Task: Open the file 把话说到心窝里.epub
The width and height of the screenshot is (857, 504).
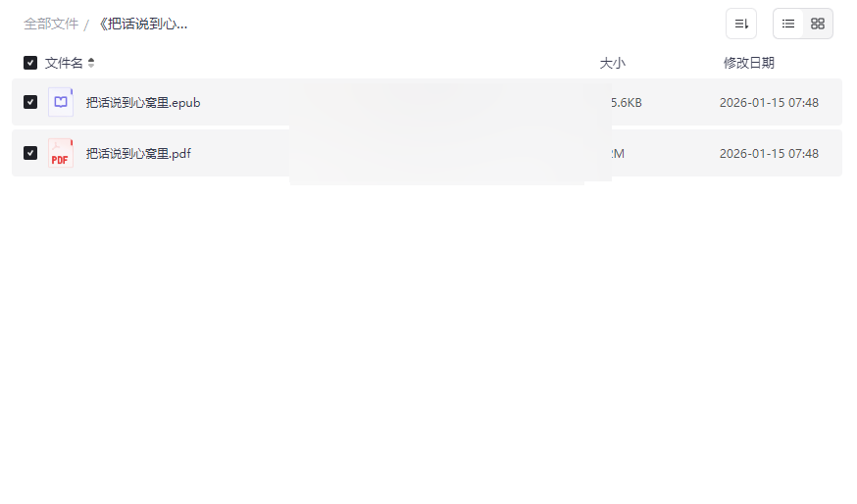Action: click(x=143, y=102)
